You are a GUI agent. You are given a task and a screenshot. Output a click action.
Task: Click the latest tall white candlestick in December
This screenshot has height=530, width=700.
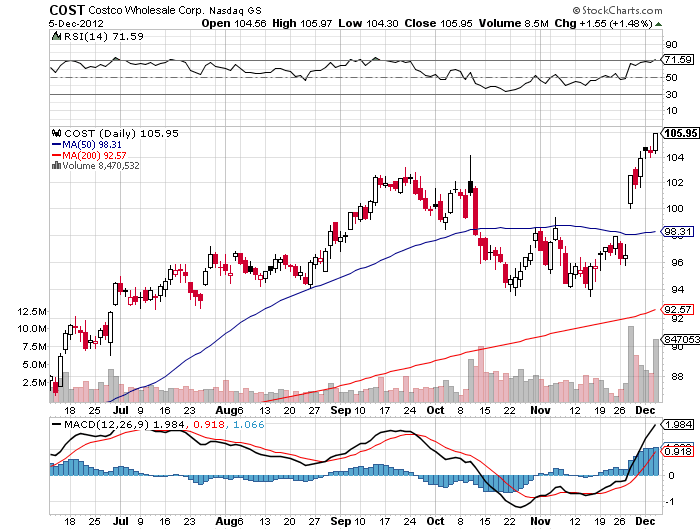point(655,142)
